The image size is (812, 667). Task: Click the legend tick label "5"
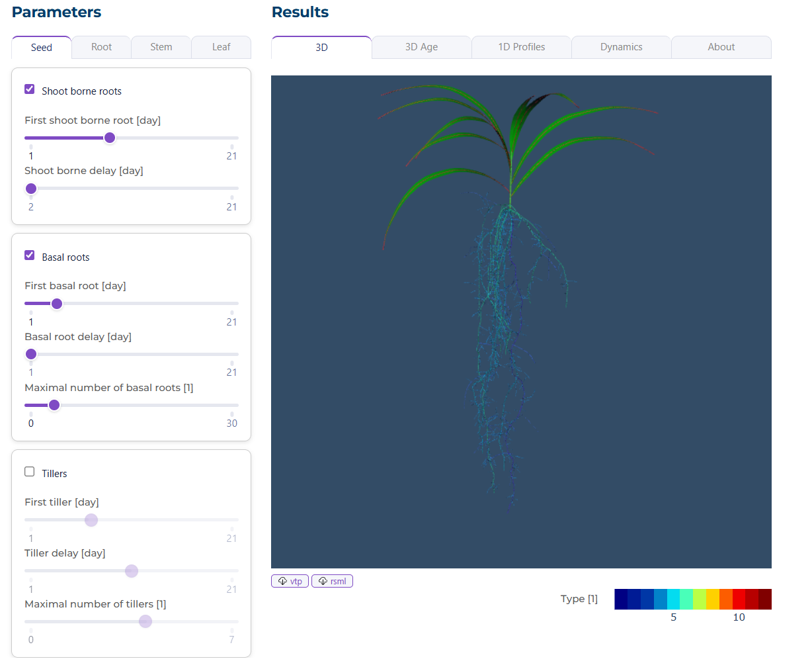[673, 617]
